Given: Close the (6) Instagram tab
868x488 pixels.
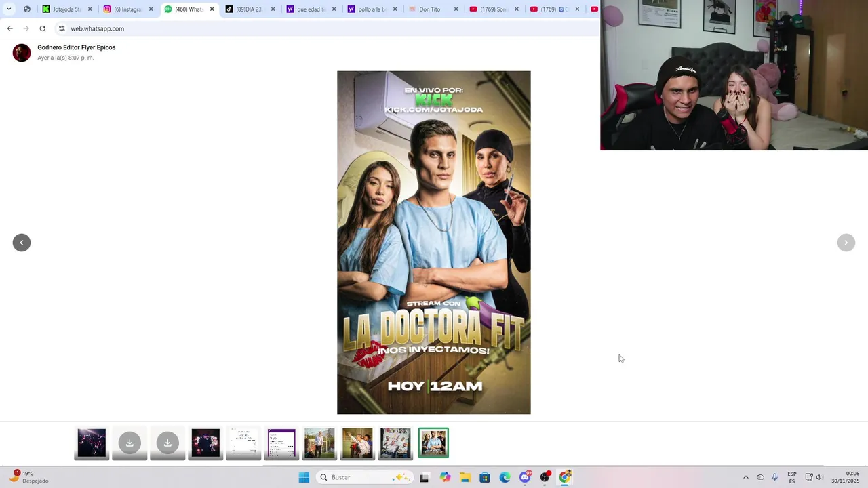Looking at the screenshot, I should pos(151,9).
